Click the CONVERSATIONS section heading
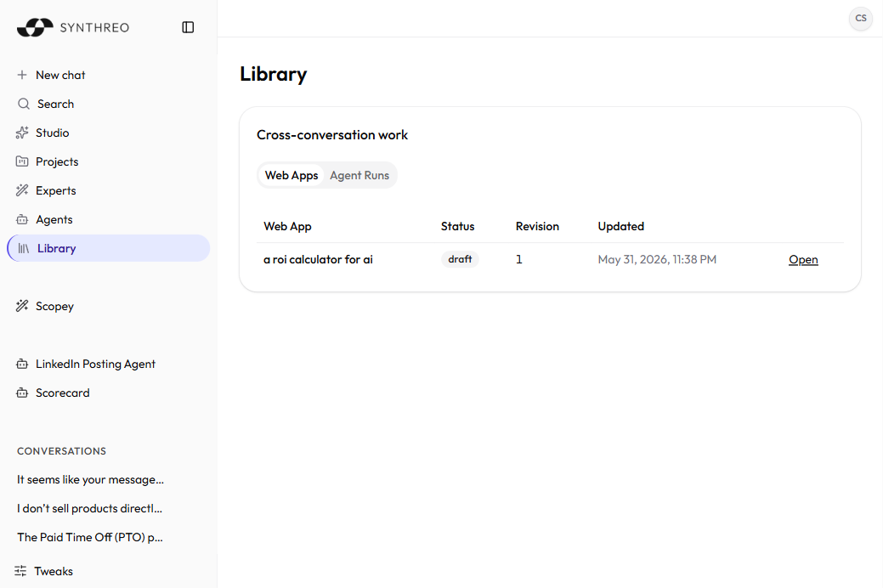This screenshot has width=883, height=588. (61, 451)
